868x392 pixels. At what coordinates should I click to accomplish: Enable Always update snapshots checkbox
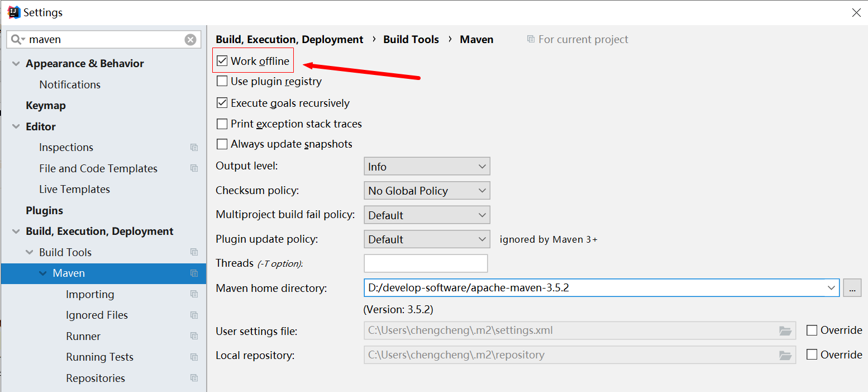point(222,144)
